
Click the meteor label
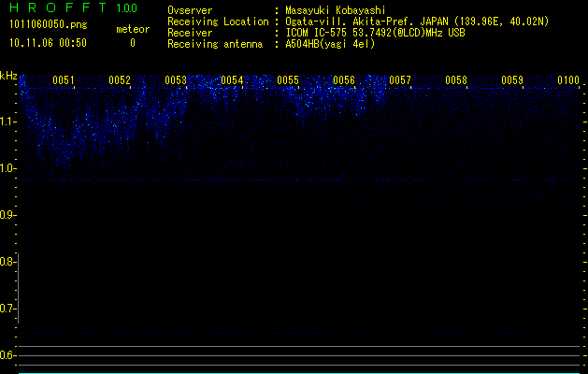tap(133, 29)
